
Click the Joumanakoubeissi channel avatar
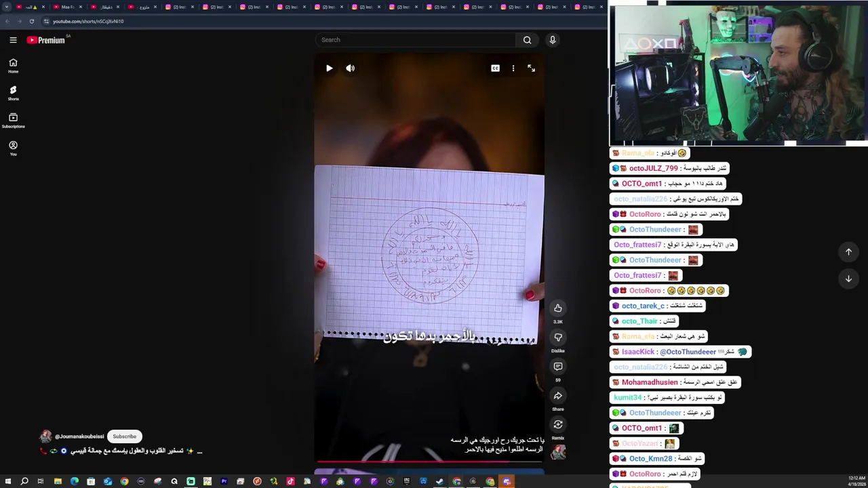tap(45, 436)
